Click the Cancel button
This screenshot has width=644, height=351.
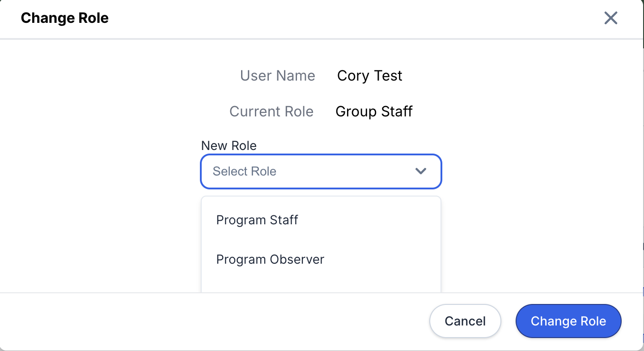(x=465, y=321)
